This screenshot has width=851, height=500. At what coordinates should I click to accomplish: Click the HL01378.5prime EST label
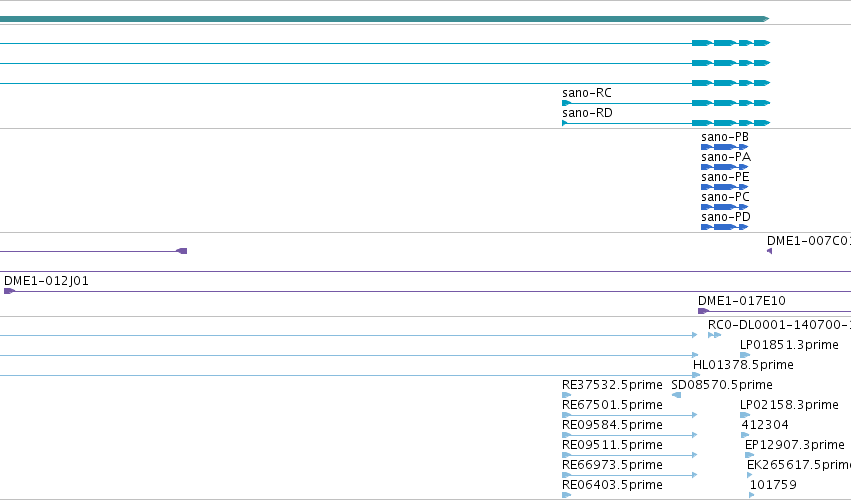pos(743,365)
